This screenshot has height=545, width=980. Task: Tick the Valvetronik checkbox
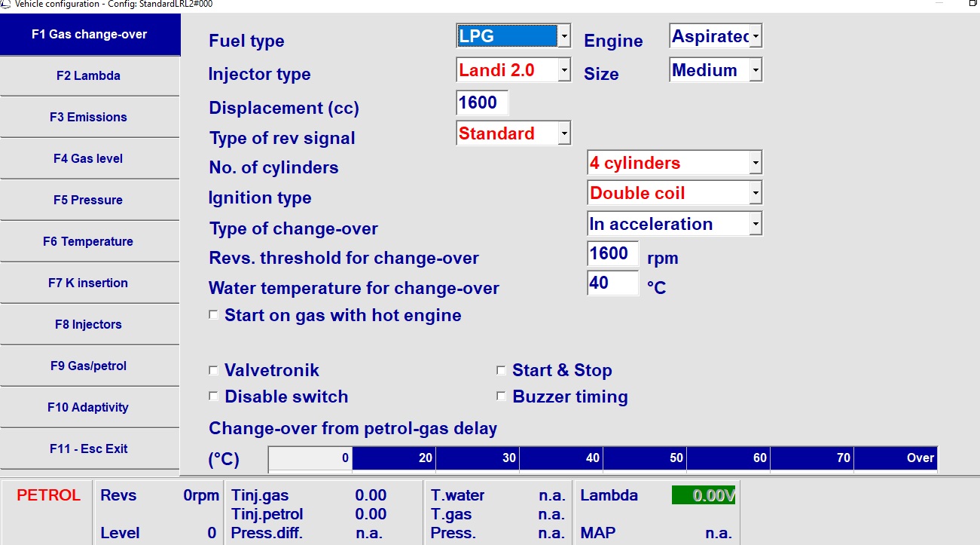(213, 370)
